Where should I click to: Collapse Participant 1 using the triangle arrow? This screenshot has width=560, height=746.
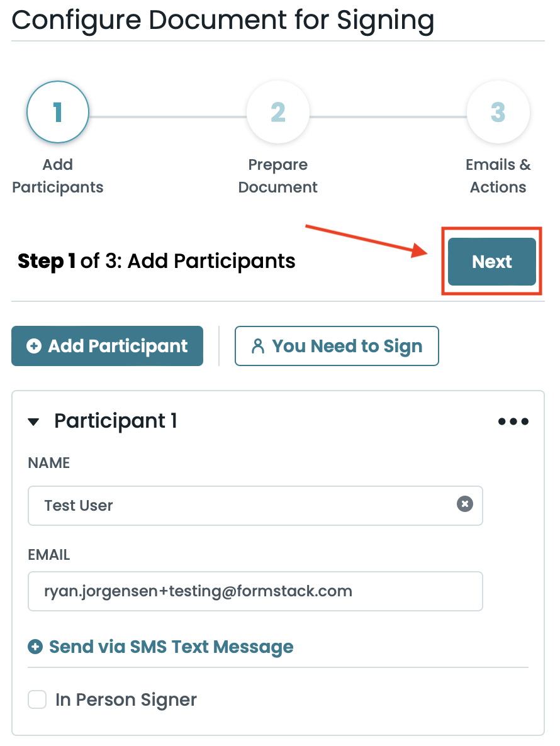tap(33, 421)
